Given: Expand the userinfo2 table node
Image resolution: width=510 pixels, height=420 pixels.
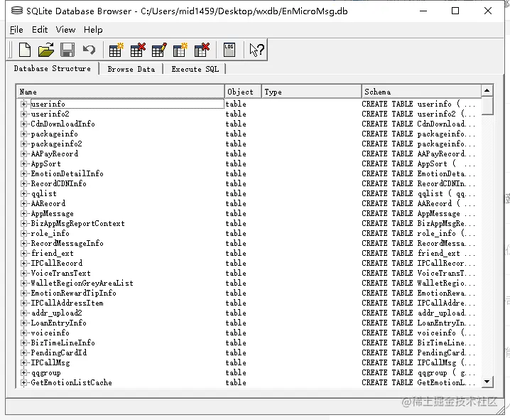Looking at the screenshot, I should (x=23, y=114).
